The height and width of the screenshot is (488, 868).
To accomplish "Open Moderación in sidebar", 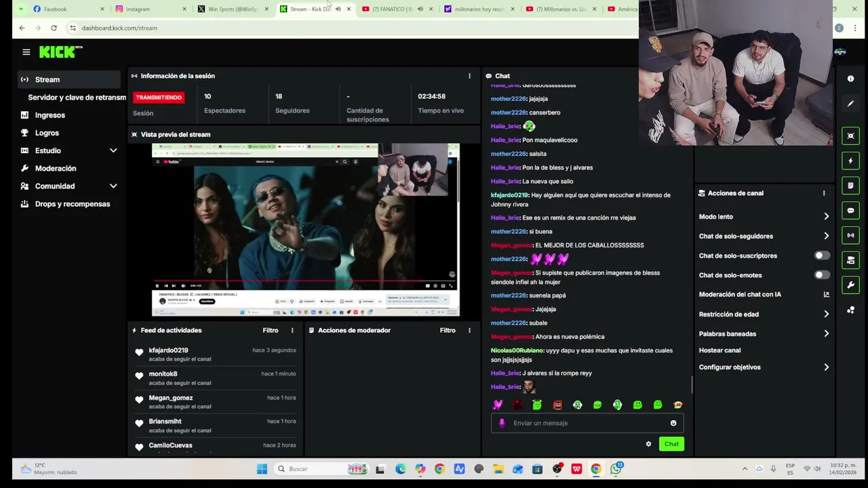I will 56,168.
